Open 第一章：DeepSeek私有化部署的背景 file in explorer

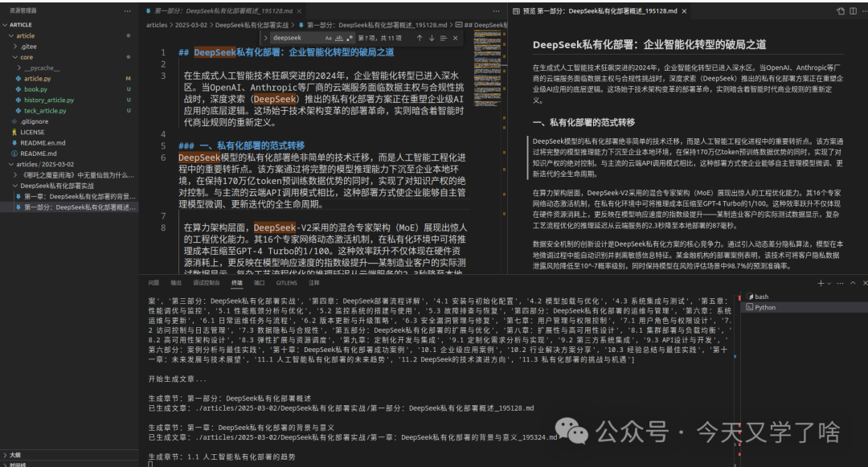(80, 196)
